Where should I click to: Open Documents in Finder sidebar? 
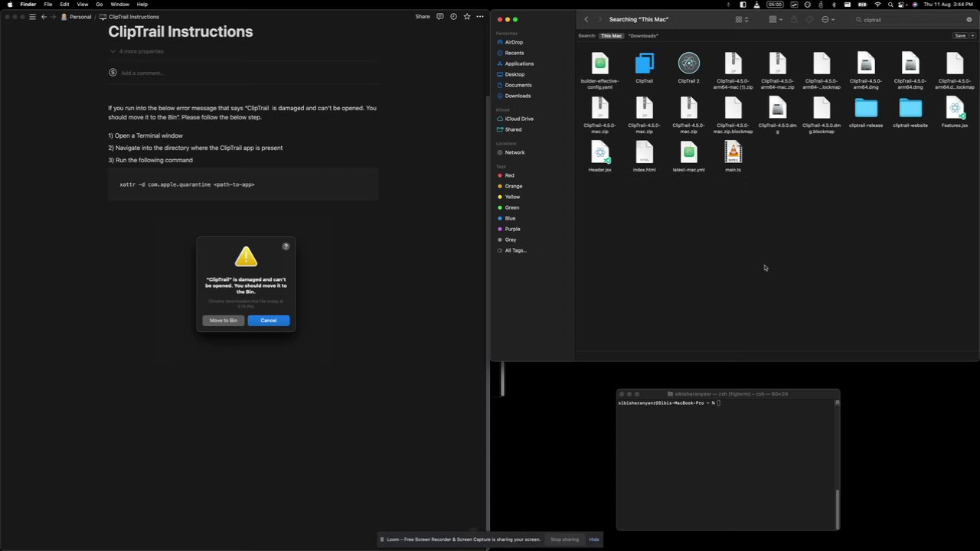tap(518, 85)
